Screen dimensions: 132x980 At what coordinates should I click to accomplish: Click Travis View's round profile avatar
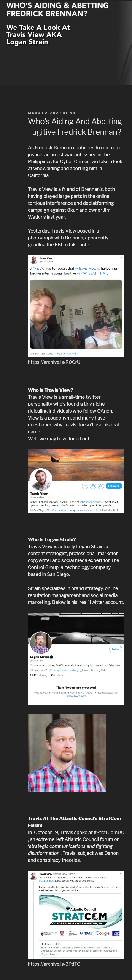[41, 479]
